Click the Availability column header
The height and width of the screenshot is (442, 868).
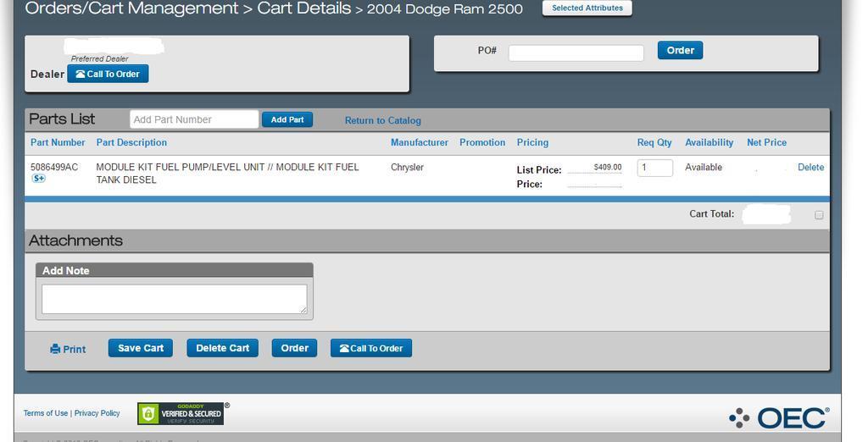coord(709,143)
